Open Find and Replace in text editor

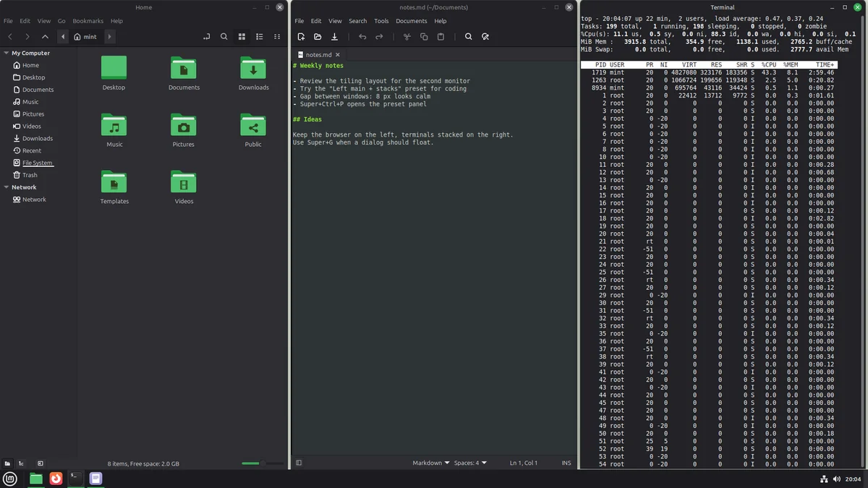(485, 36)
